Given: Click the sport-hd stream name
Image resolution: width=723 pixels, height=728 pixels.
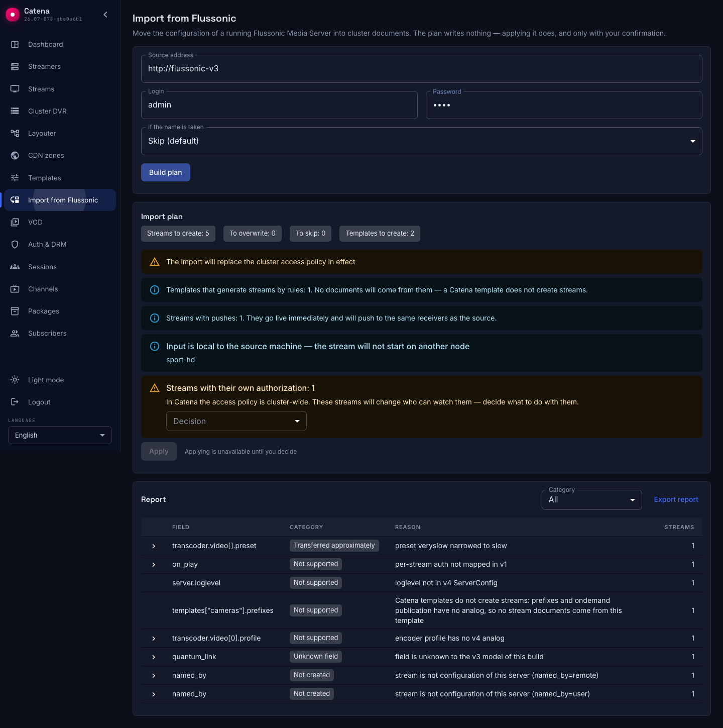Looking at the screenshot, I should click(x=181, y=360).
